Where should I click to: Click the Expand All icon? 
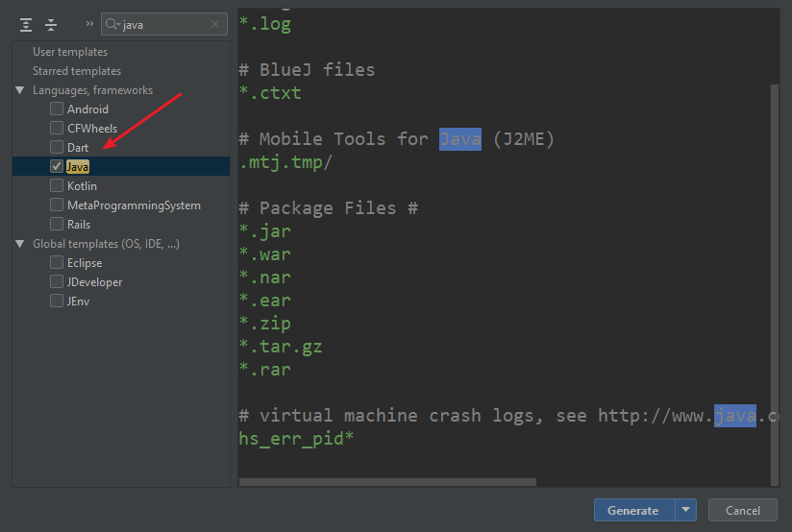coord(26,25)
